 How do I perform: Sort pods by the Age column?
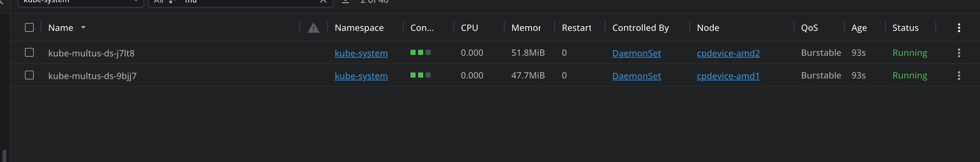click(859, 28)
